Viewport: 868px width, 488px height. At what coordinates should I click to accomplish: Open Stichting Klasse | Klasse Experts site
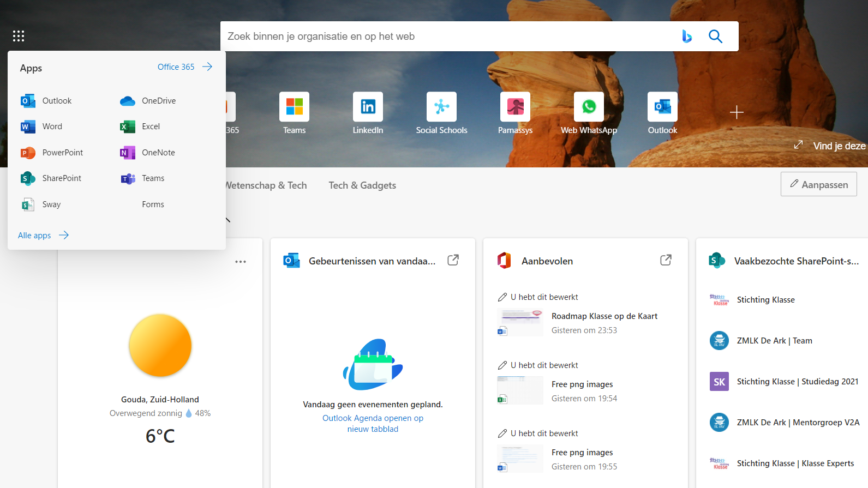795,463
